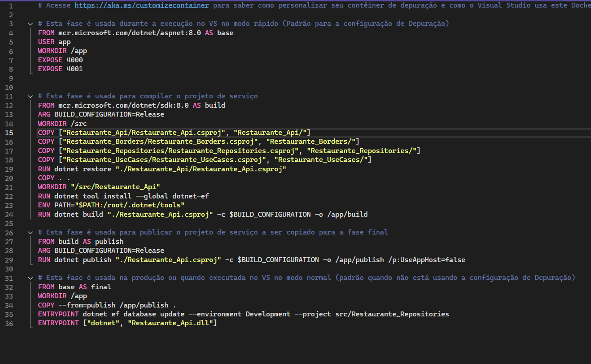This screenshot has width=591, height=364.
Task: Collapse the publish stage fold at line 26
Action: [x=30, y=232]
